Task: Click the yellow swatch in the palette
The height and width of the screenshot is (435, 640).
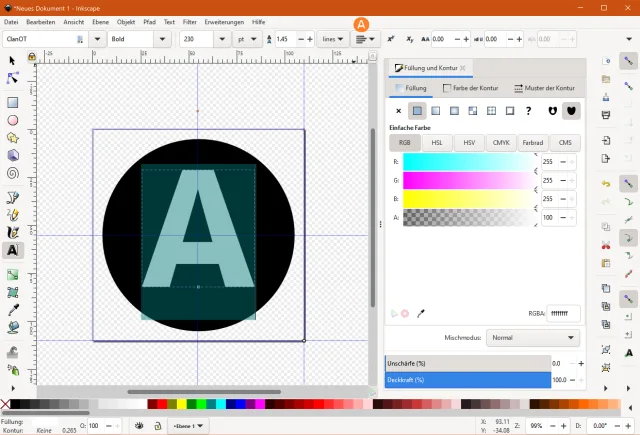Action: [183, 404]
